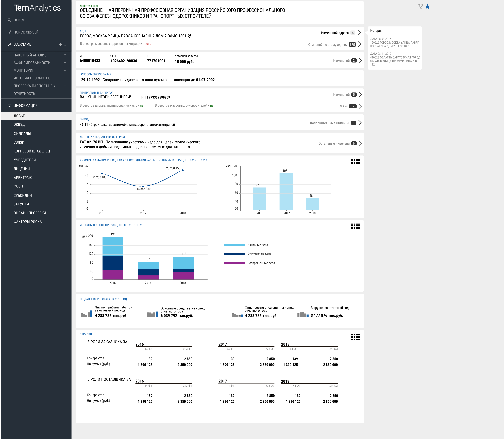
Task: Click INN value 6450010433
Action: (x=90, y=61)
